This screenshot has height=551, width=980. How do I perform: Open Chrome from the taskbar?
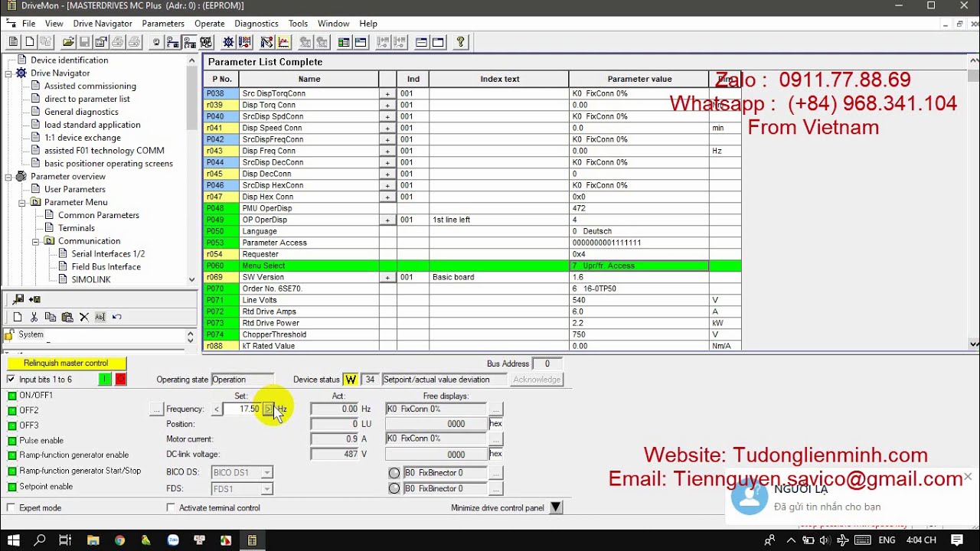coord(119,540)
